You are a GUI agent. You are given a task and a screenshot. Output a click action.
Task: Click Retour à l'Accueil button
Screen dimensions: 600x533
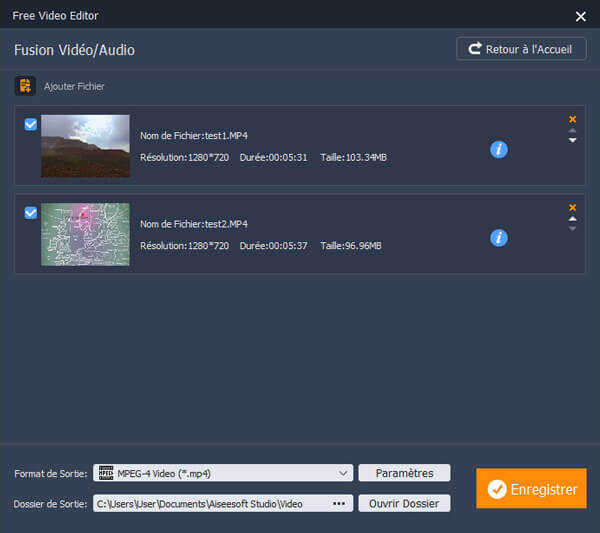pyautogui.click(x=520, y=48)
